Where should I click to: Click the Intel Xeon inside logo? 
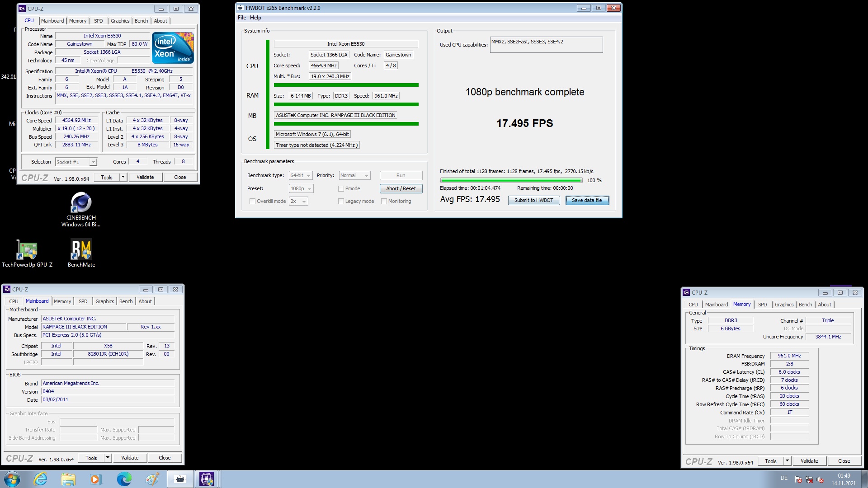pyautogui.click(x=173, y=47)
